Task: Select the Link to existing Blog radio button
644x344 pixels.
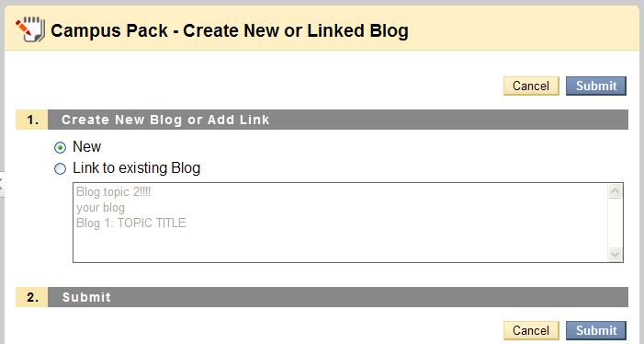Action: coord(60,169)
